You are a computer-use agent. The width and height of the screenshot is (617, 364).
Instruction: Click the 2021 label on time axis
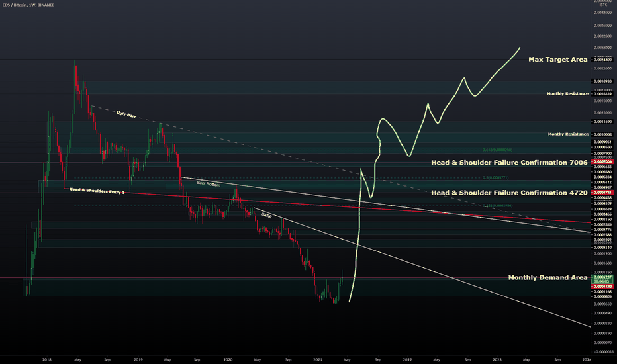tap(318, 359)
